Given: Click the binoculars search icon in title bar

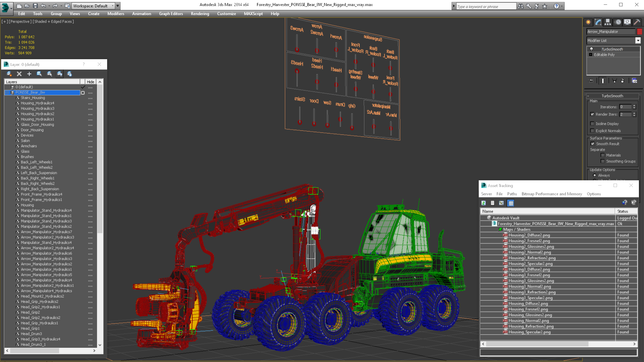Looking at the screenshot, I should click(x=521, y=6).
